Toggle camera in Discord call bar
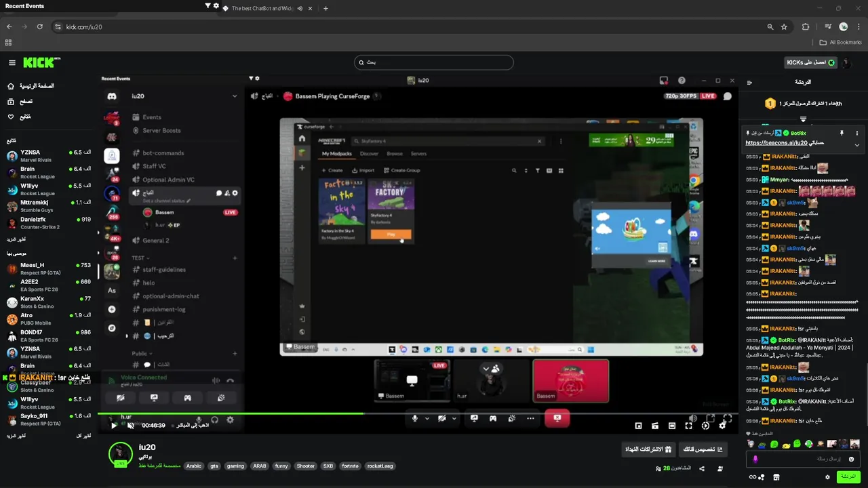This screenshot has width=868, height=488. coord(442,418)
